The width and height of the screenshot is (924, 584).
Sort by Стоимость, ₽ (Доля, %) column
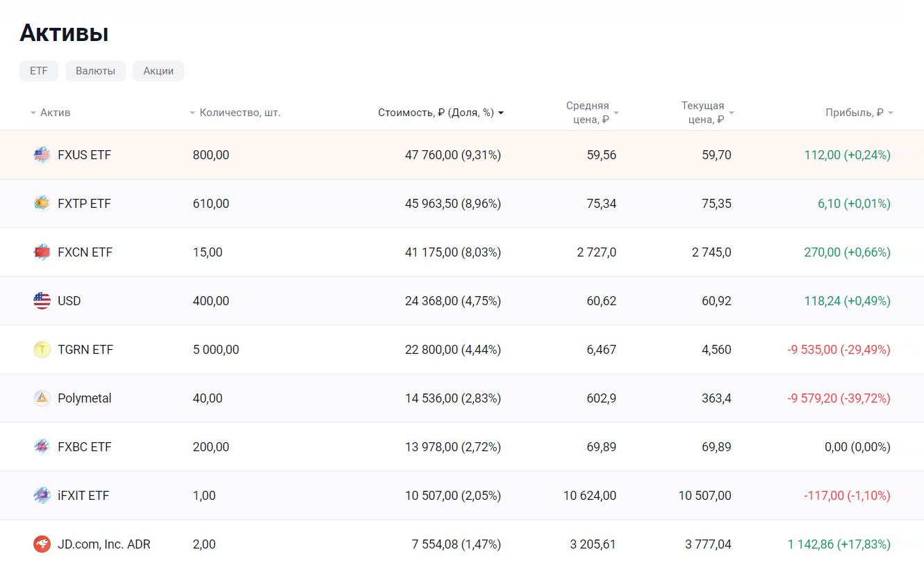441,113
